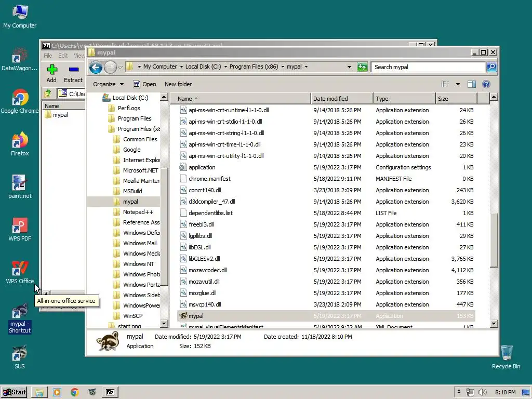532x399 pixels.
Task: Click the media player taskbar icon
Action: point(57,392)
